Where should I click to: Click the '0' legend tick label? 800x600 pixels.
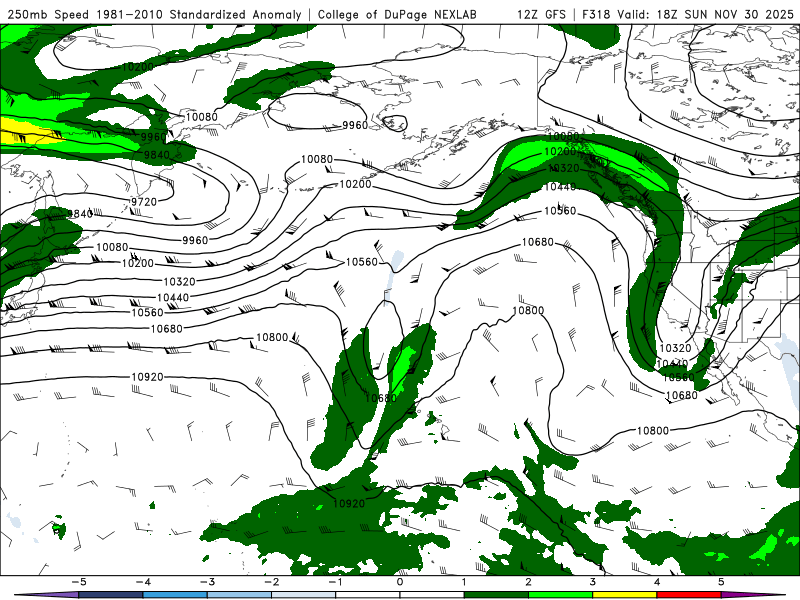pyautogui.click(x=400, y=582)
